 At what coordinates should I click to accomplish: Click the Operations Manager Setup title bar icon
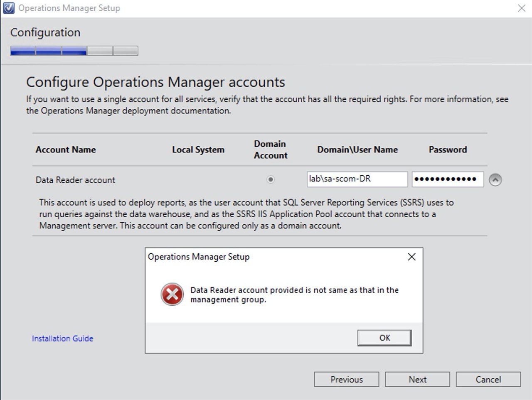[8, 8]
